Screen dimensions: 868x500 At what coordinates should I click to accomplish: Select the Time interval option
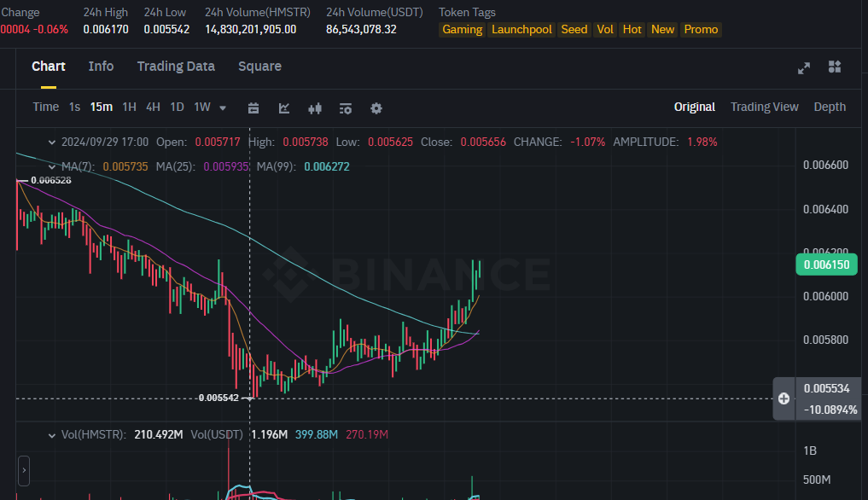[45, 107]
